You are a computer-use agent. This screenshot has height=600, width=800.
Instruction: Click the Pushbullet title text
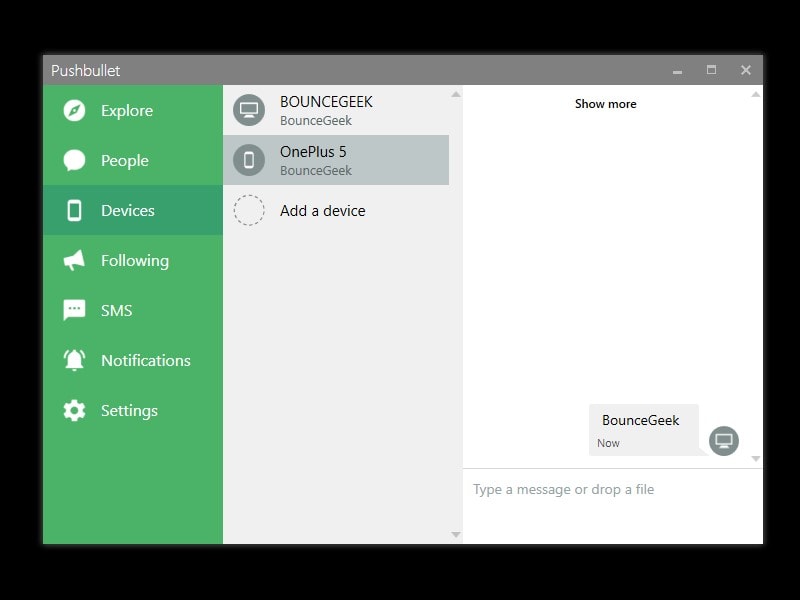85,70
